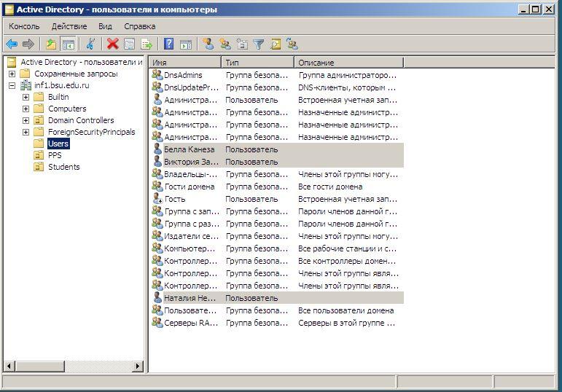562x392 pixels.
Task: Click the red Delete X toolbar icon
Action: coord(112,44)
